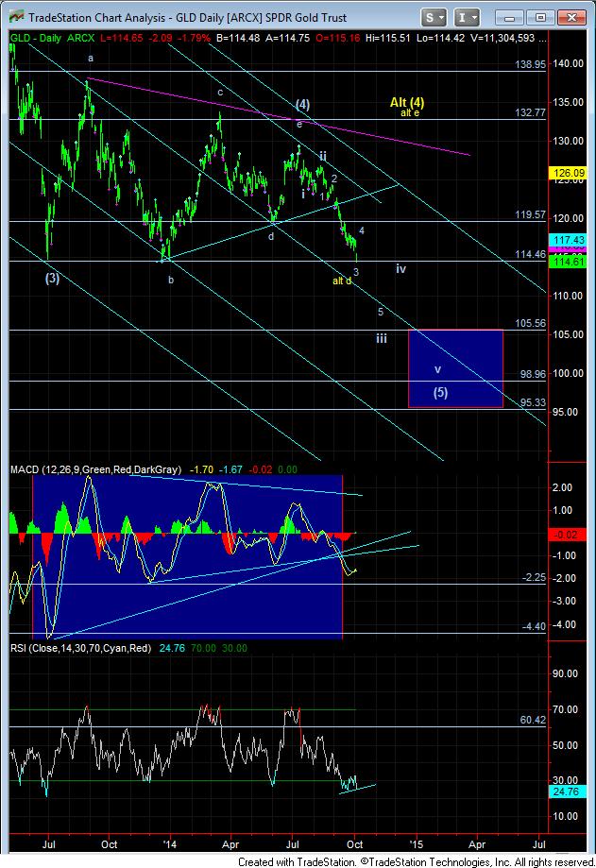The height and width of the screenshot is (868, 596).
Task: Click the 'Hi=115.51' high value
Action: point(387,38)
